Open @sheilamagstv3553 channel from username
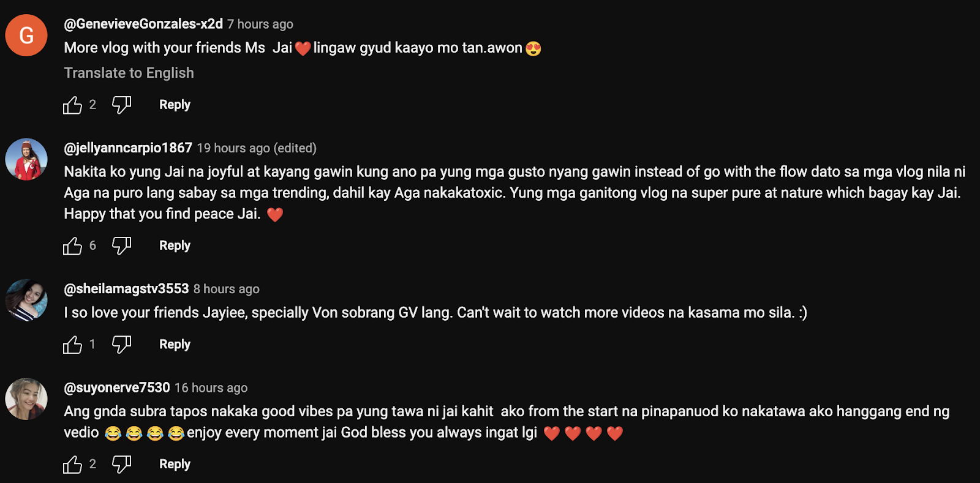980x483 pixels. click(x=126, y=288)
